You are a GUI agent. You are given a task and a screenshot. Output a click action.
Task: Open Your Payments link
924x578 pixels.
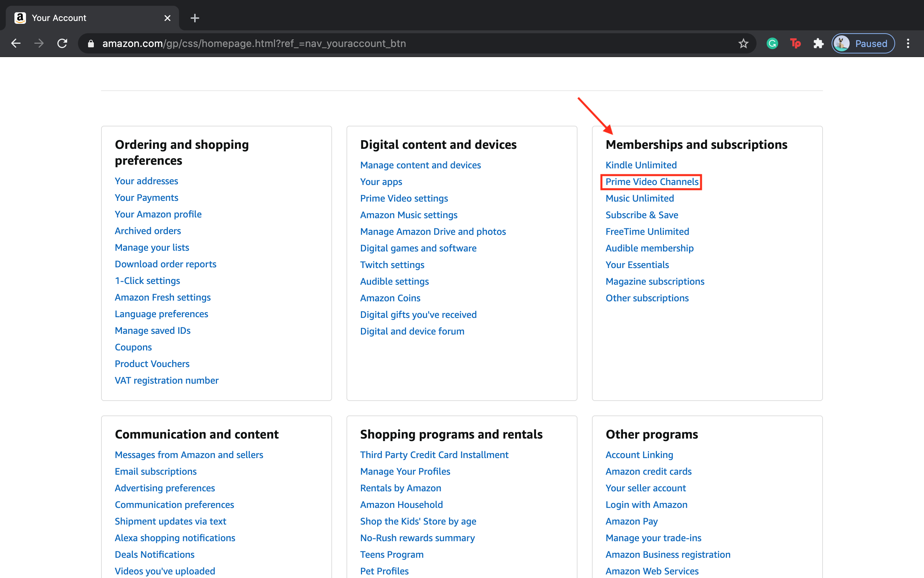(x=146, y=198)
